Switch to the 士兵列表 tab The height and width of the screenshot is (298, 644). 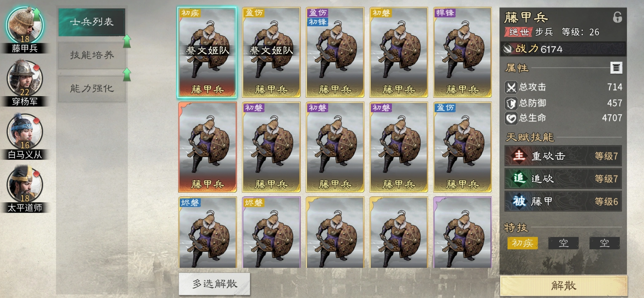(92, 22)
